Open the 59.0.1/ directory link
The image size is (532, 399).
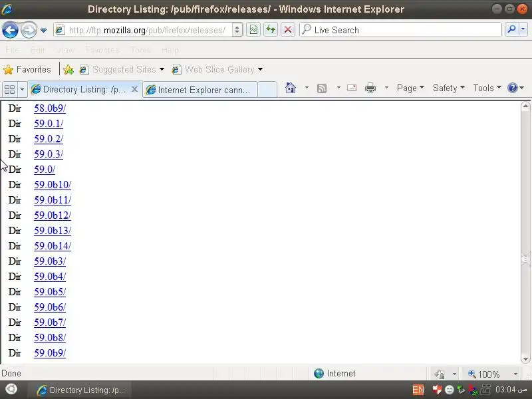tap(49, 124)
